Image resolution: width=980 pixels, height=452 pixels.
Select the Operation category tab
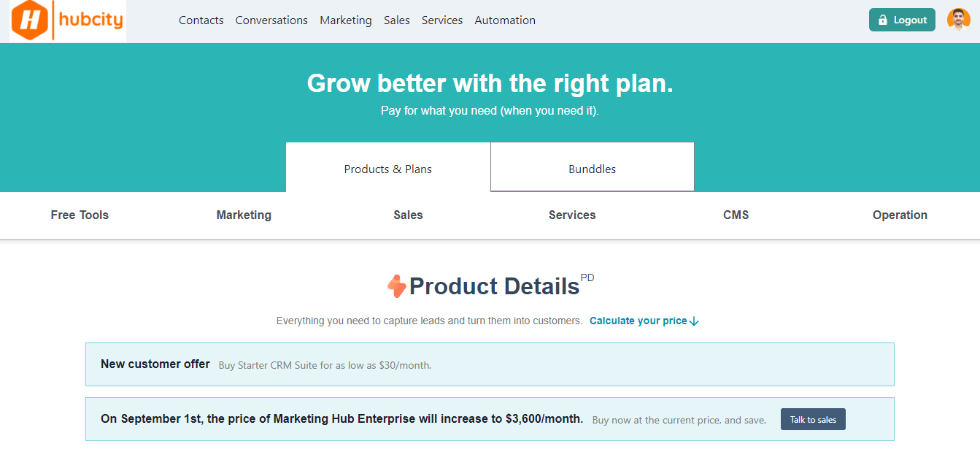[x=900, y=215]
